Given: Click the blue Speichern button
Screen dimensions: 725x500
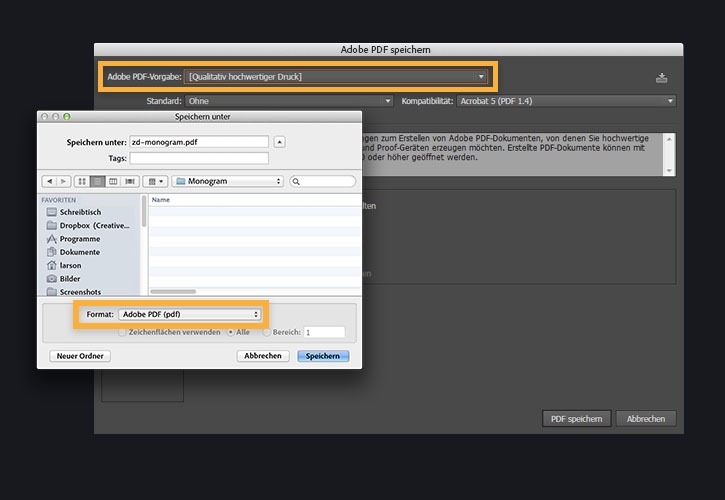Looking at the screenshot, I should coord(323,356).
